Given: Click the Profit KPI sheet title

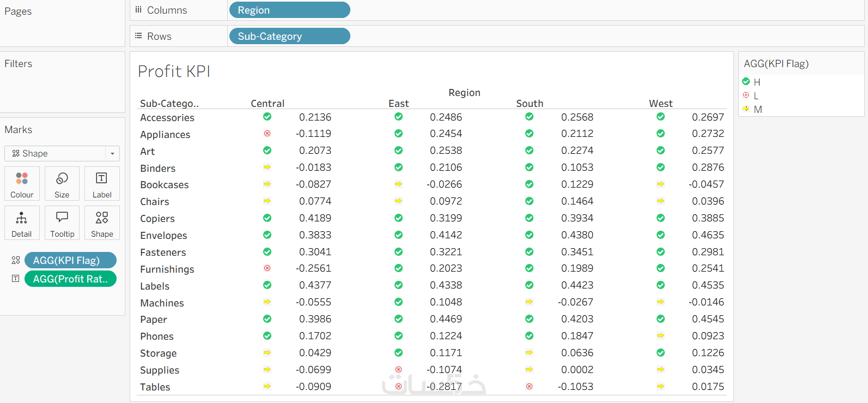Looking at the screenshot, I should [x=174, y=71].
